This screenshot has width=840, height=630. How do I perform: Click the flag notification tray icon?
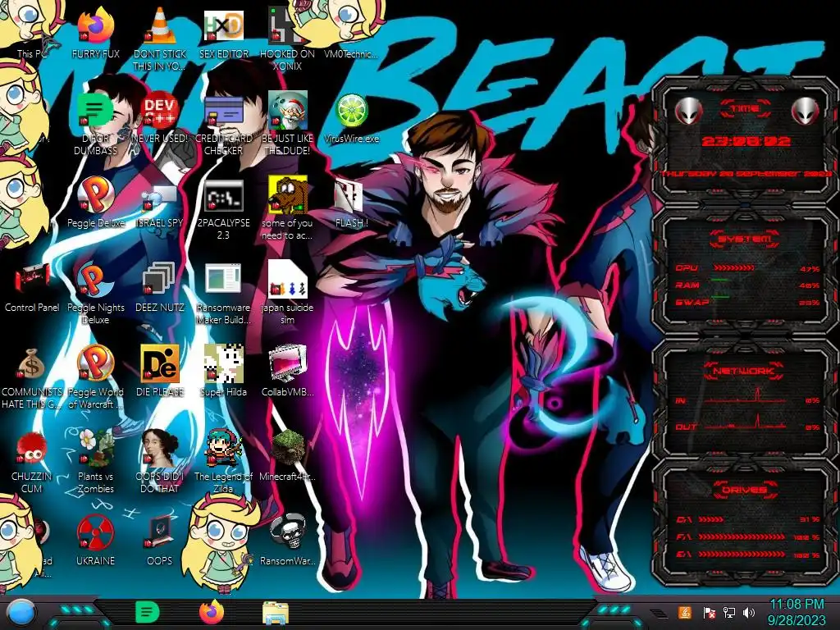tap(708, 612)
